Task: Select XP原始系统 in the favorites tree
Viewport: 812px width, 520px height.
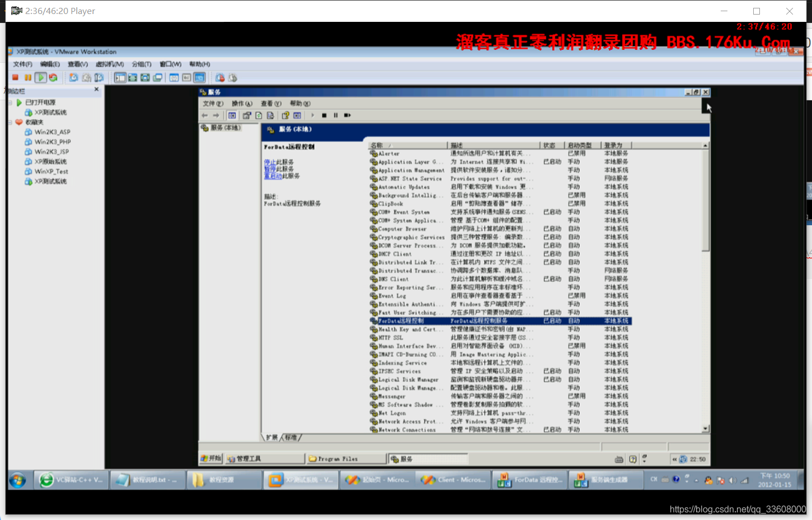Action: 45,162
